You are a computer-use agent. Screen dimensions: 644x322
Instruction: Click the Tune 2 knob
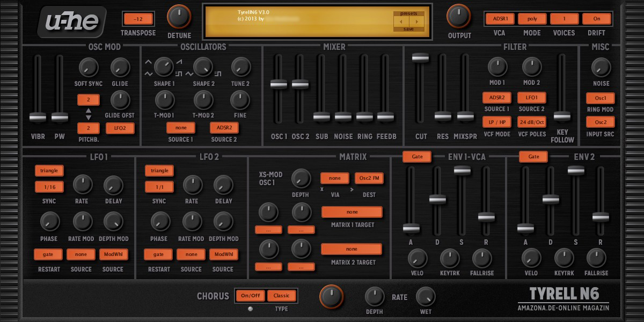240,67
